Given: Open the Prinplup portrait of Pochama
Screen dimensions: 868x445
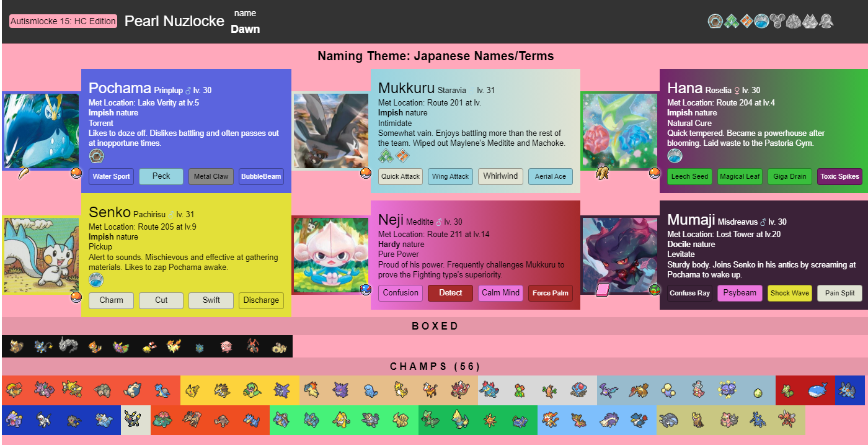Looking at the screenshot, I should click(x=41, y=131).
